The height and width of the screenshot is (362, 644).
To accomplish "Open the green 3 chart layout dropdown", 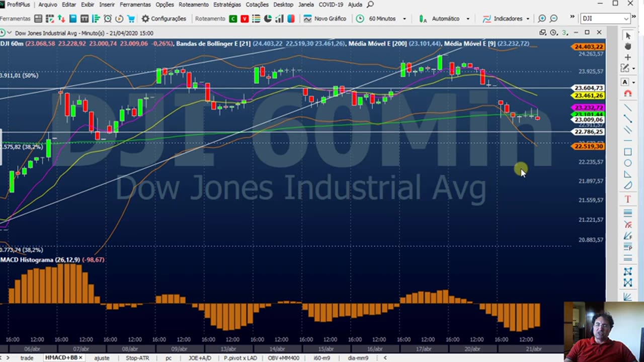I will (565, 33).
